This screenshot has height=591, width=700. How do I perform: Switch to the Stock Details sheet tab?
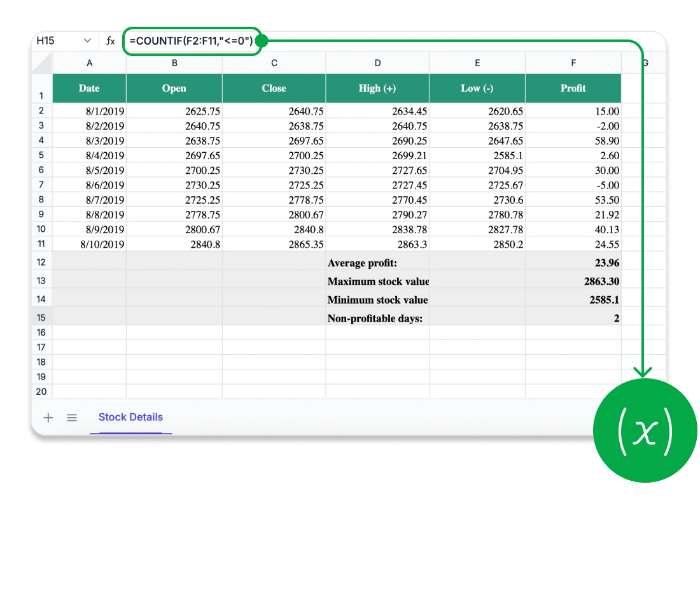130,417
